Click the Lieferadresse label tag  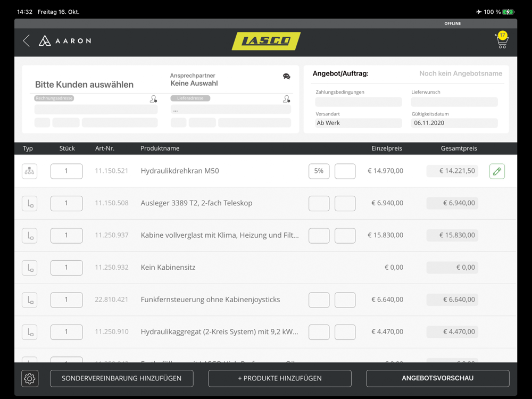tap(190, 98)
